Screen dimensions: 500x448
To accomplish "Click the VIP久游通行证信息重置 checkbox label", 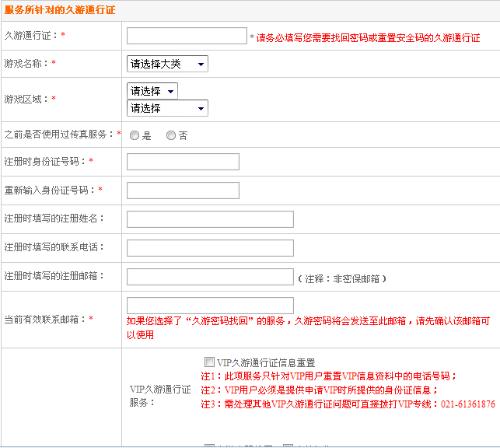I will pyautogui.click(x=266, y=362).
